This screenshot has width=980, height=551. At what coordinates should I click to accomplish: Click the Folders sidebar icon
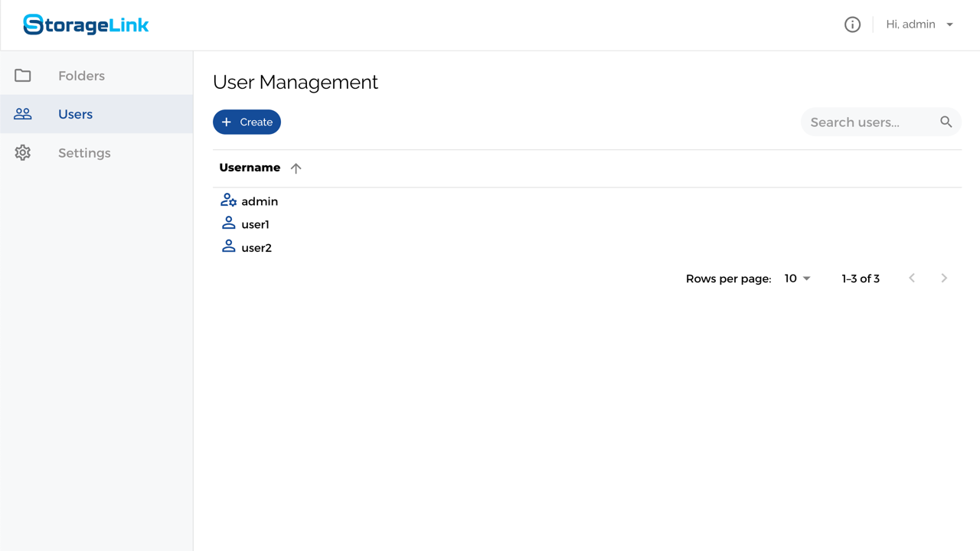pos(23,76)
